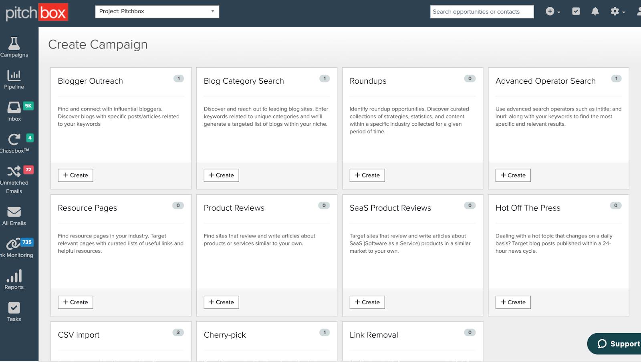Screen dimensions: 641x364
Task: Select the CSV Import card title
Action: pos(79,335)
